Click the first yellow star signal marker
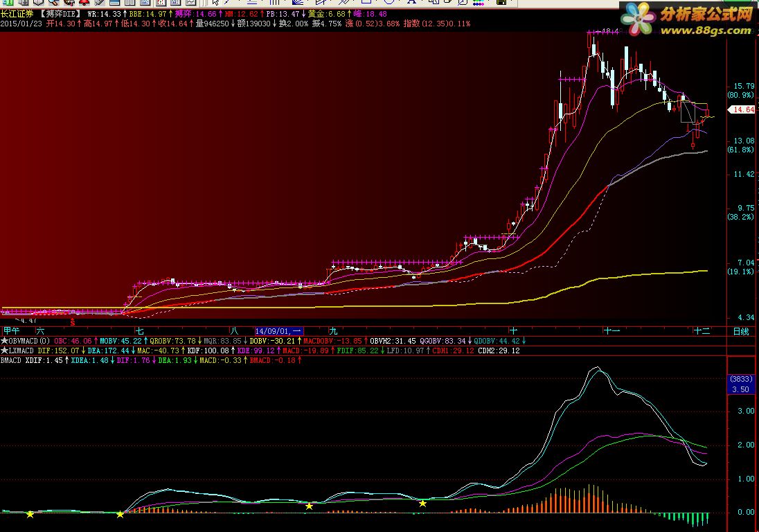Image resolution: width=759 pixels, height=532 pixels. [30, 514]
